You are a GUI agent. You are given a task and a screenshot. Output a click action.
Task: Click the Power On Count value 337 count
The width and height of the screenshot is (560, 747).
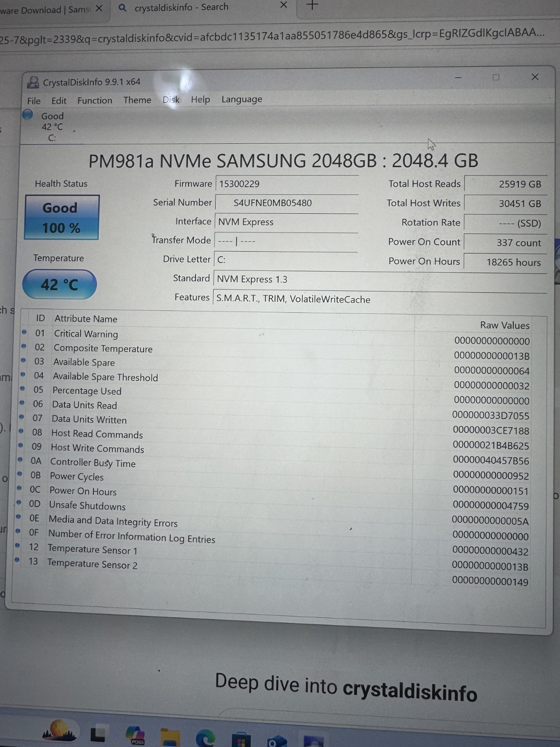505,243
